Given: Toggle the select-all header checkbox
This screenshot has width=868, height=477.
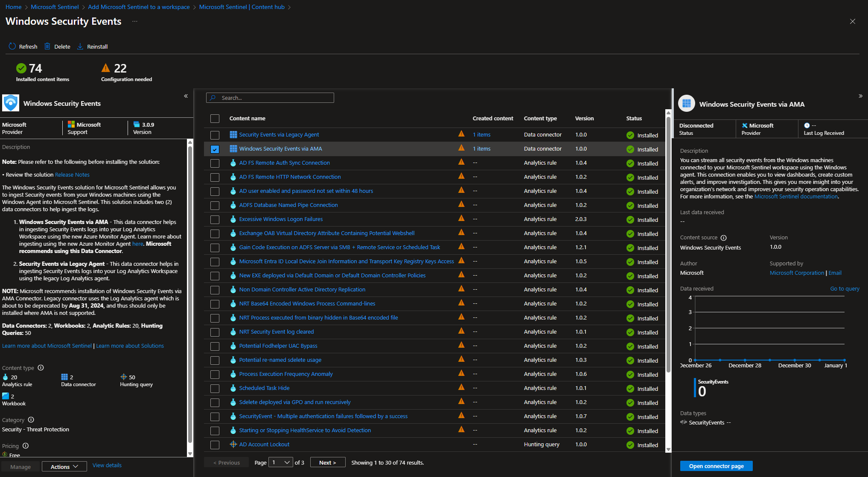Looking at the screenshot, I should (215, 119).
